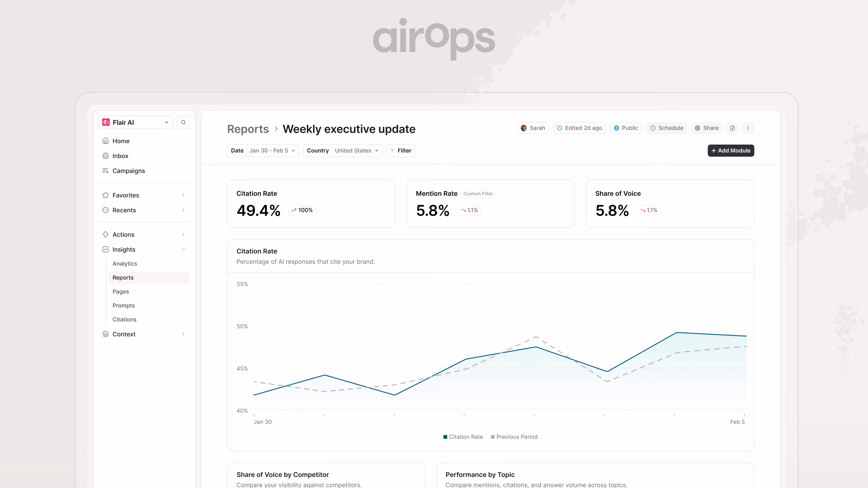
Task: Expand the Context section chevron
Action: point(183,334)
